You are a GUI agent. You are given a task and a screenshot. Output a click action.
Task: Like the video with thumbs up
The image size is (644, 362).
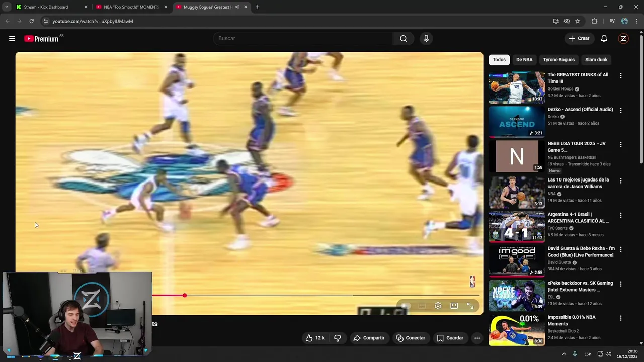315,338
